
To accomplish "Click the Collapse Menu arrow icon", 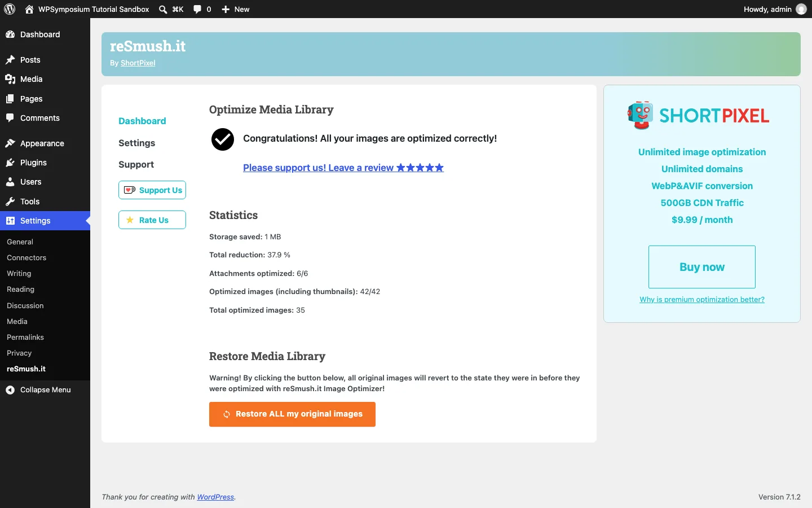I will [10, 389].
